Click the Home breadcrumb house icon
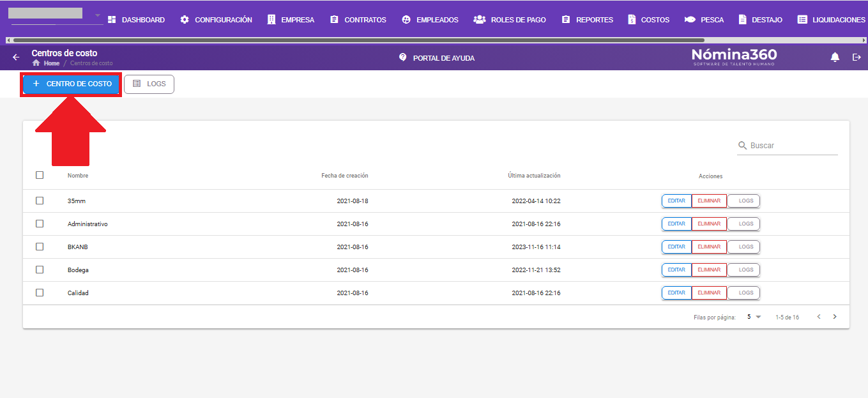Screen dimensions: 868x398 pos(36,63)
